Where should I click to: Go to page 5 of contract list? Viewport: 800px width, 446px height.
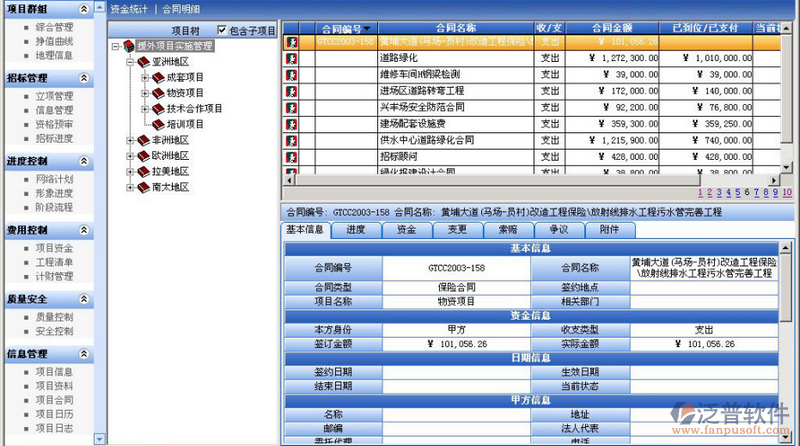tap(738, 192)
